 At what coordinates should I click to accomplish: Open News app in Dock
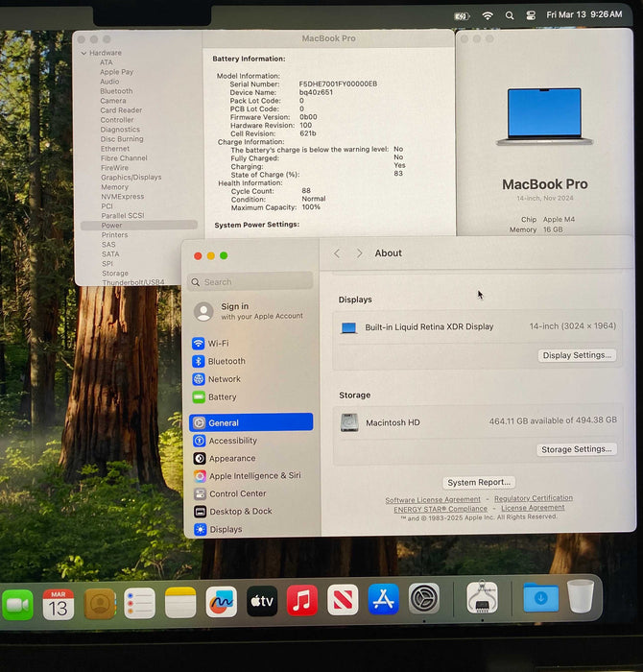coord(343,600)
